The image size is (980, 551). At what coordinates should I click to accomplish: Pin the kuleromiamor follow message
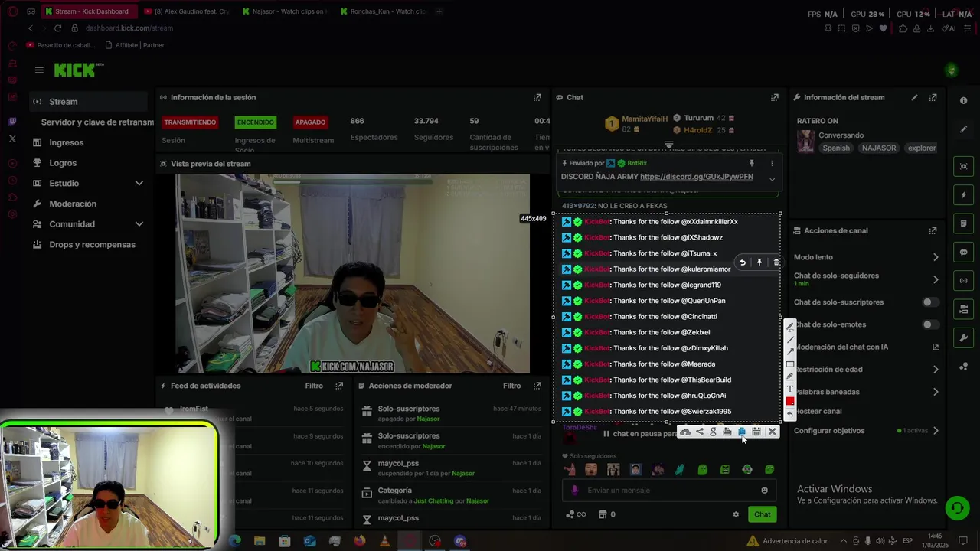[759, 262]
